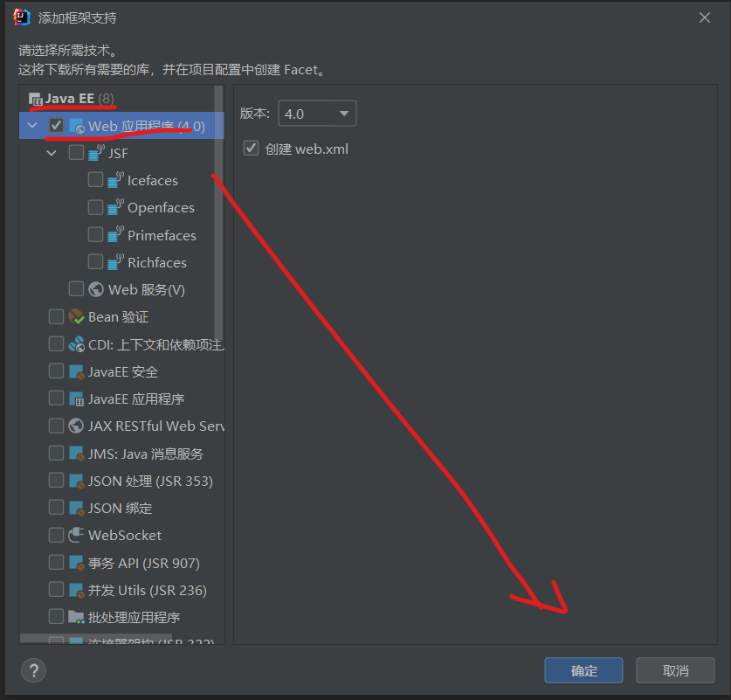
Task: Check the JSON 处理 (JSR 353) checkbox
Action: pyautogui.click(x=56, y=480)
